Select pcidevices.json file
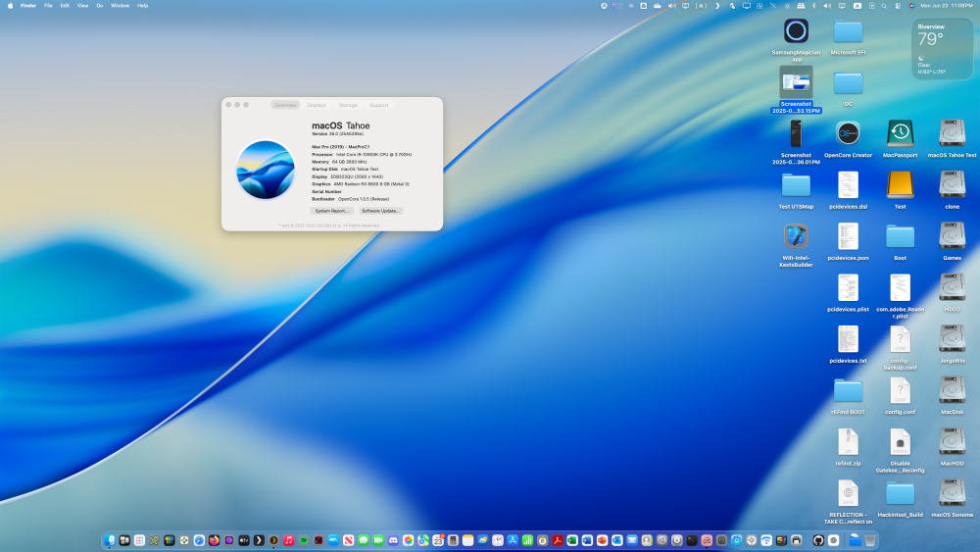 [x=848, y=236]
